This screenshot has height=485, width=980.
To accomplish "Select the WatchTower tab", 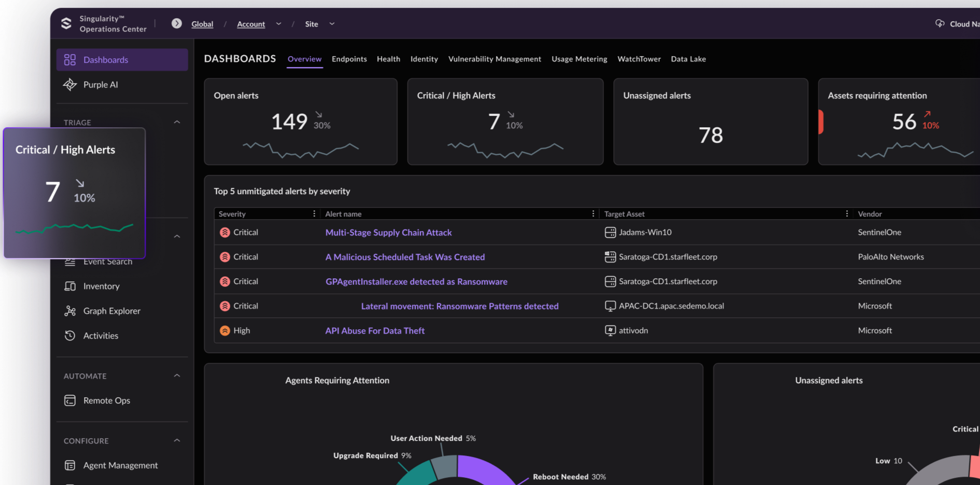I will coord(639,59).
